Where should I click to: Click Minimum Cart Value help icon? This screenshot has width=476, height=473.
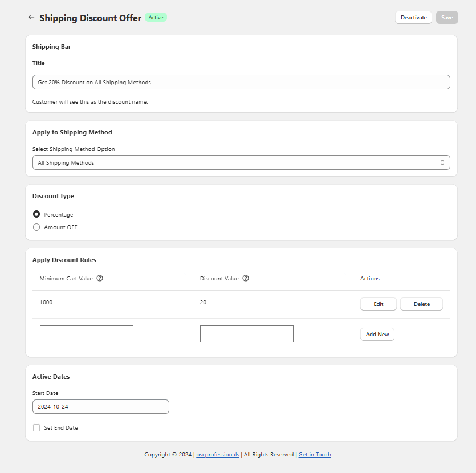coord(100,279)
